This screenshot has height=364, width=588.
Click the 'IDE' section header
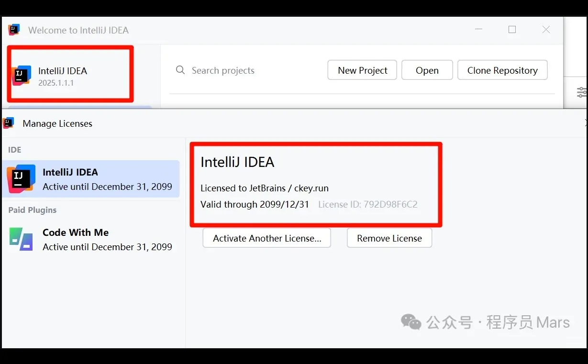[x=15, y=150]
